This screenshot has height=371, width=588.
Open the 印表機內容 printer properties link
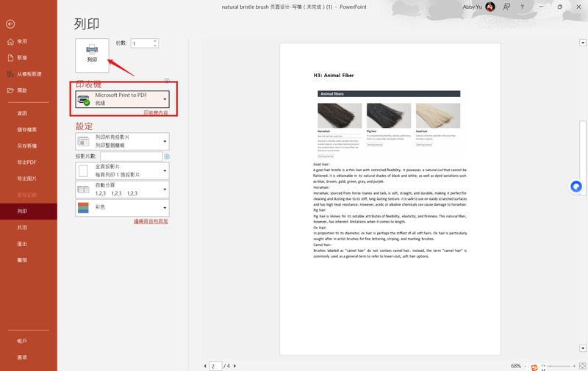156,112
